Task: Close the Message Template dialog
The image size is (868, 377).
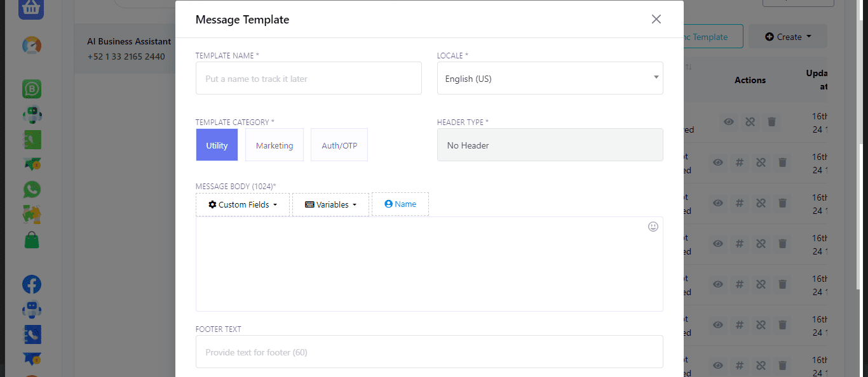Action: 656,19
